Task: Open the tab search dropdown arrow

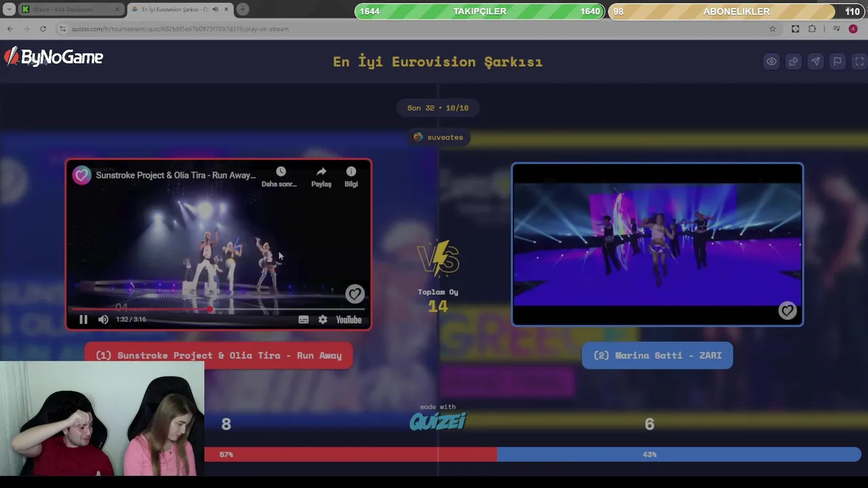Action: [9, 9]
